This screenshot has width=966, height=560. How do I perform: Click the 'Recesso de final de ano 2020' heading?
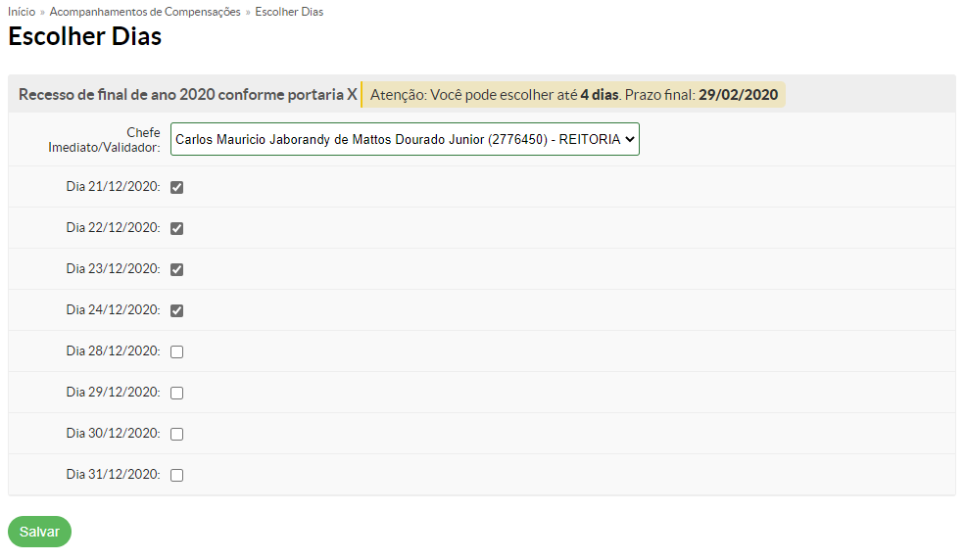(188, 95)
